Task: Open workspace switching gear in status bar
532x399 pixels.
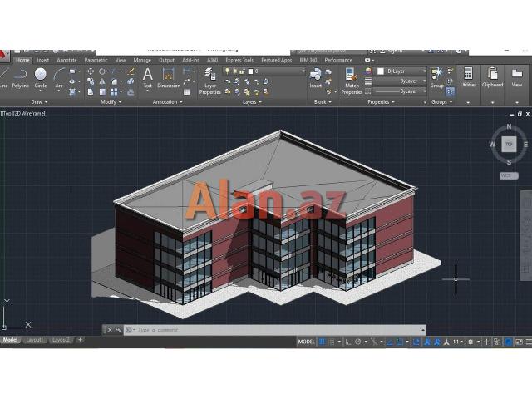Action: 470,342
